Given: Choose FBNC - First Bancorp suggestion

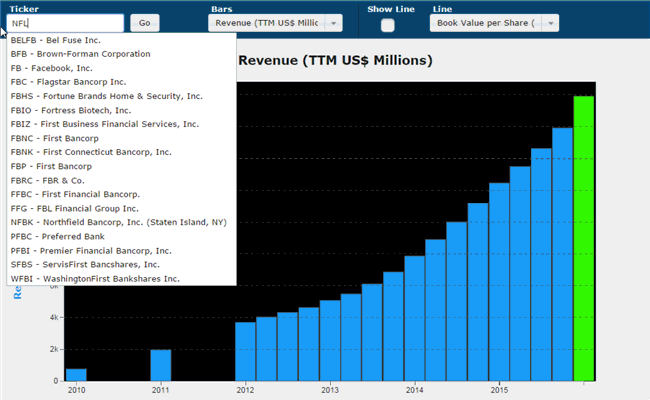Looking at the screenshot, I should pyautogui.click(x=121, y=138).
